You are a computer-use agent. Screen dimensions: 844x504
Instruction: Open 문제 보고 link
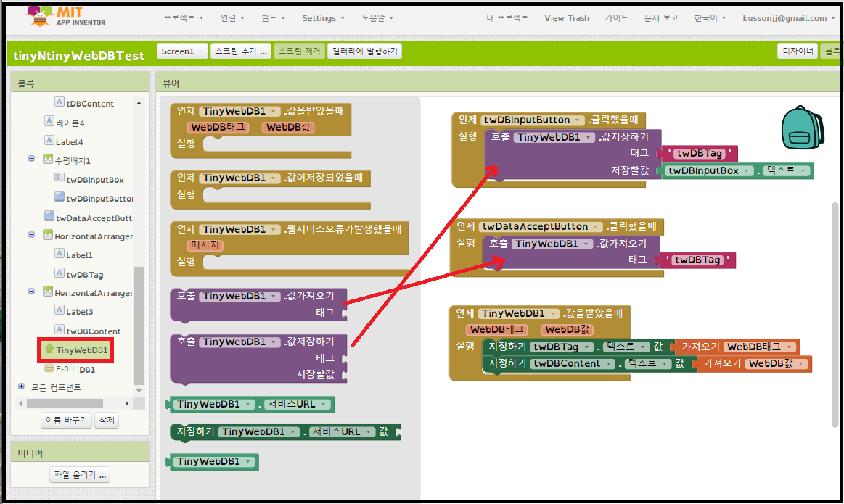point(661,17)
